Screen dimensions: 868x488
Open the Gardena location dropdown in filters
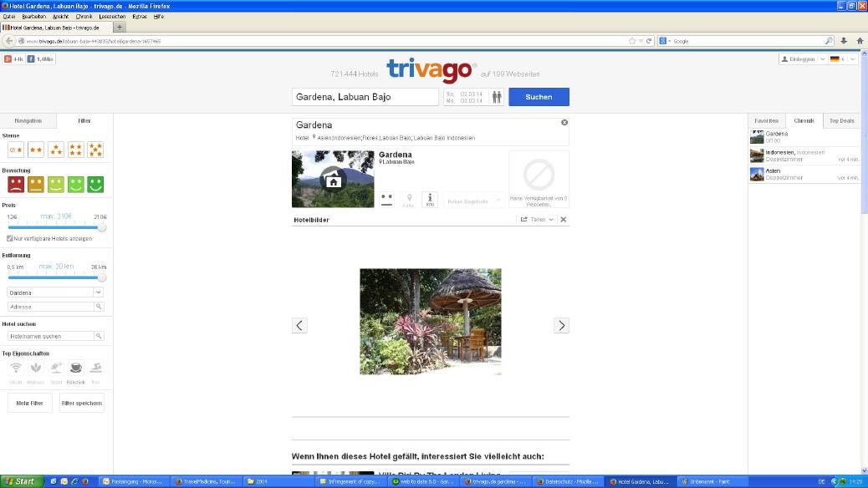55,292
